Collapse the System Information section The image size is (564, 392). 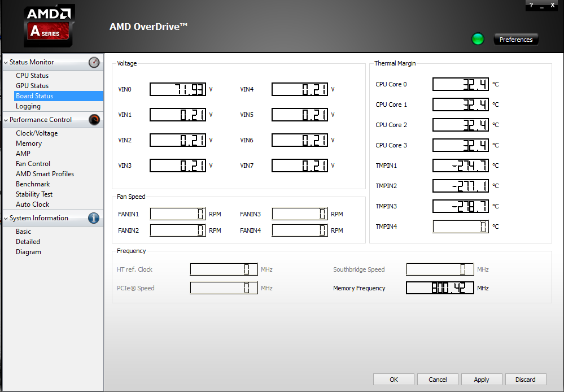tap(6, 218)
